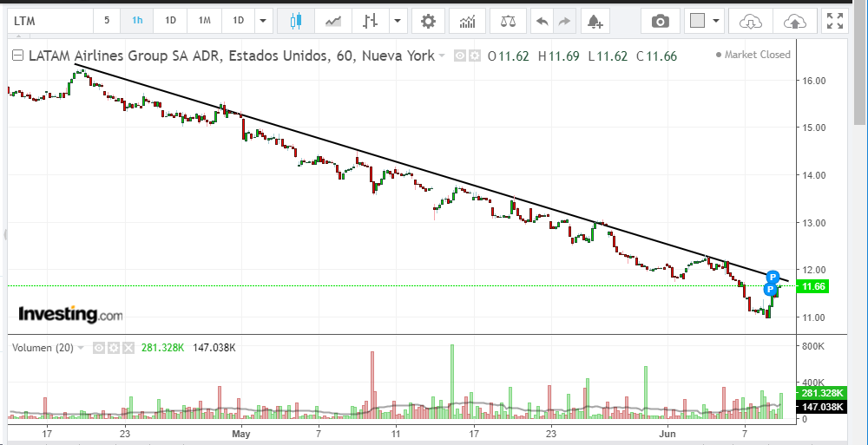Click the Market Closed status
Screen dimensions: 868x445
pyautogui.click(x=753, y=55)
